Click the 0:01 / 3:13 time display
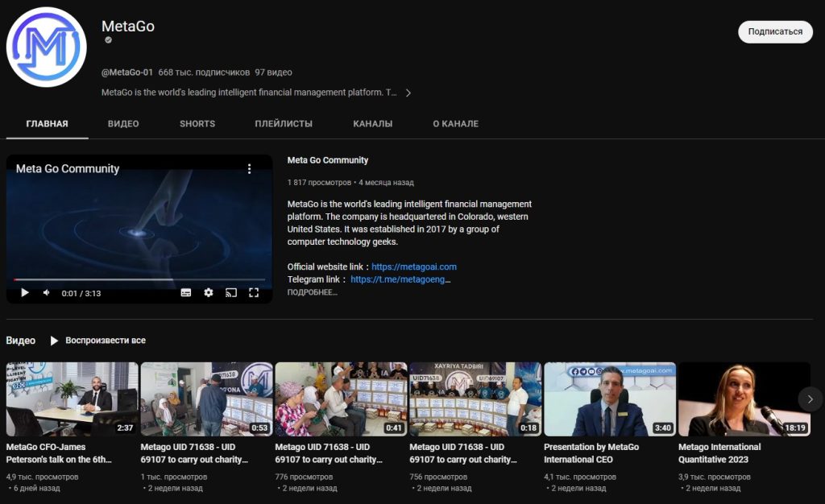Screen dimensions: 825x504 coord(81,293)
